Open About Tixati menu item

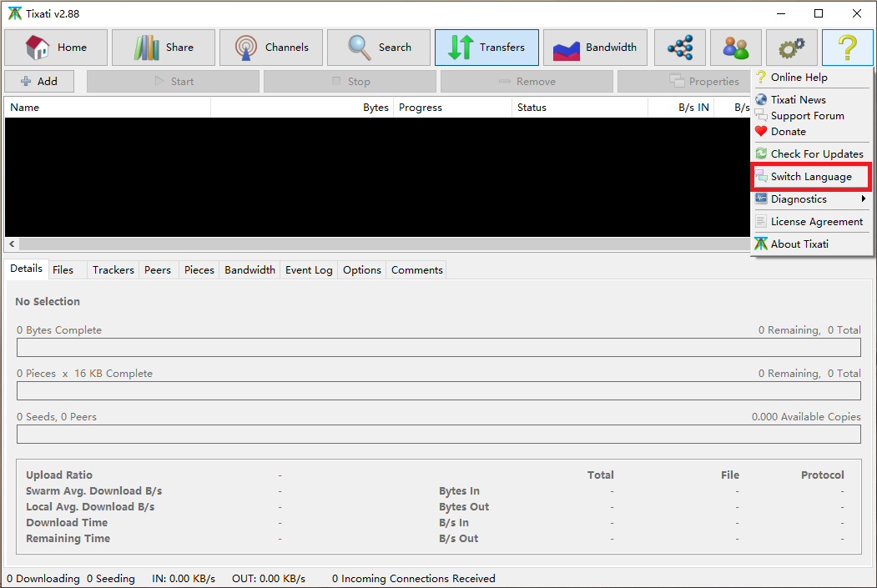(x=799, y=244)
